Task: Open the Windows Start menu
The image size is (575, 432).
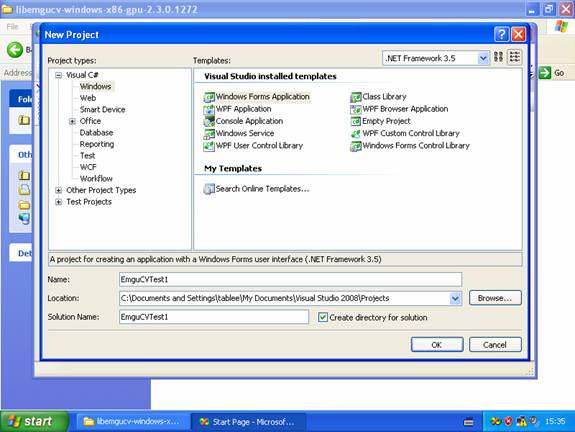Action: 34,421
